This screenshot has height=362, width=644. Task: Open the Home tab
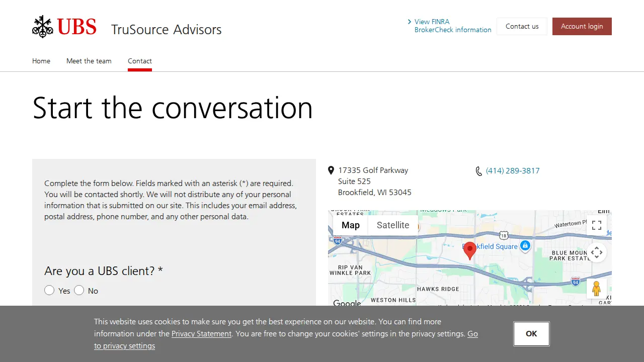click(x=41, y=61)
